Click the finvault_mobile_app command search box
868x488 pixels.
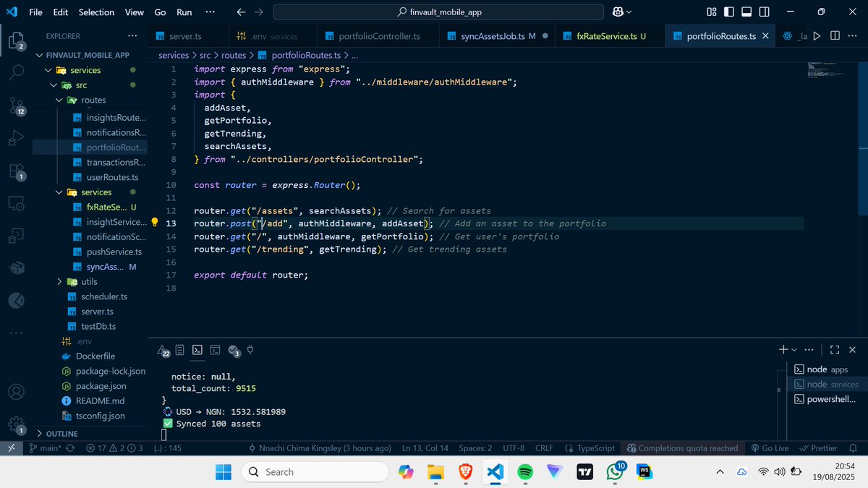click(x=438, y=12)
